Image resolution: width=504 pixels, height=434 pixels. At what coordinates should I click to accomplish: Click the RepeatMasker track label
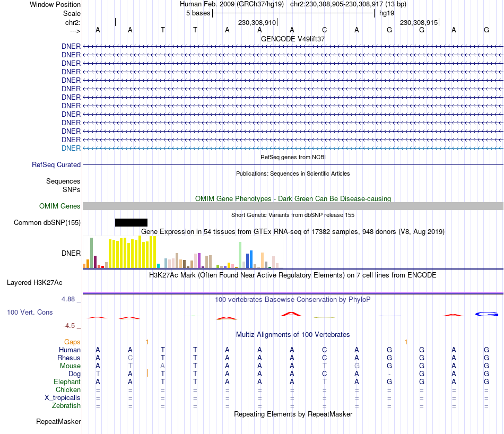tap(58, 421)
